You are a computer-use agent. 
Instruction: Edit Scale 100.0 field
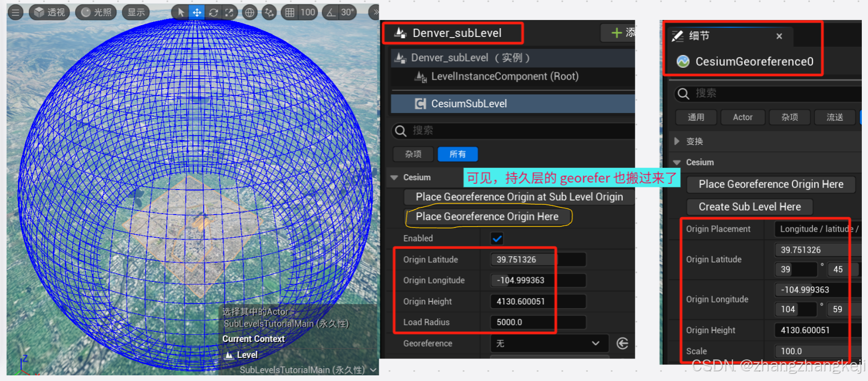pos(818,351)
